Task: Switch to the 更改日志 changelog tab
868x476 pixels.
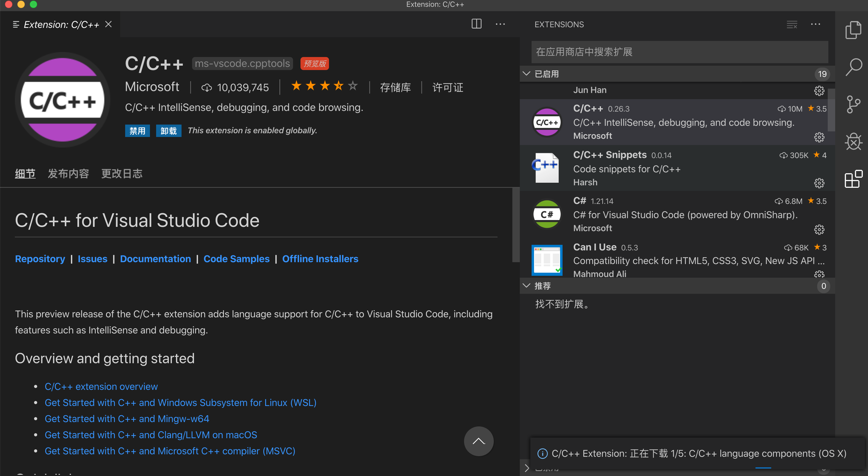Action: click(122, 174)
